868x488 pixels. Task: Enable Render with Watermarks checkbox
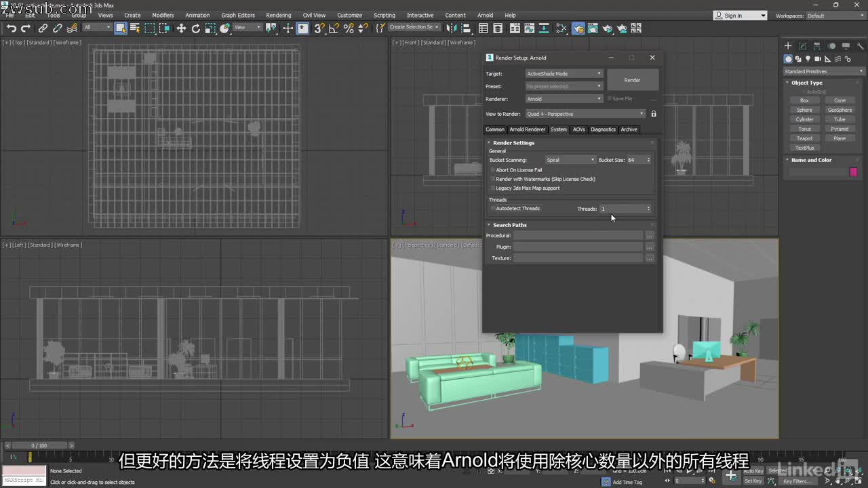(x=493, y=179)
